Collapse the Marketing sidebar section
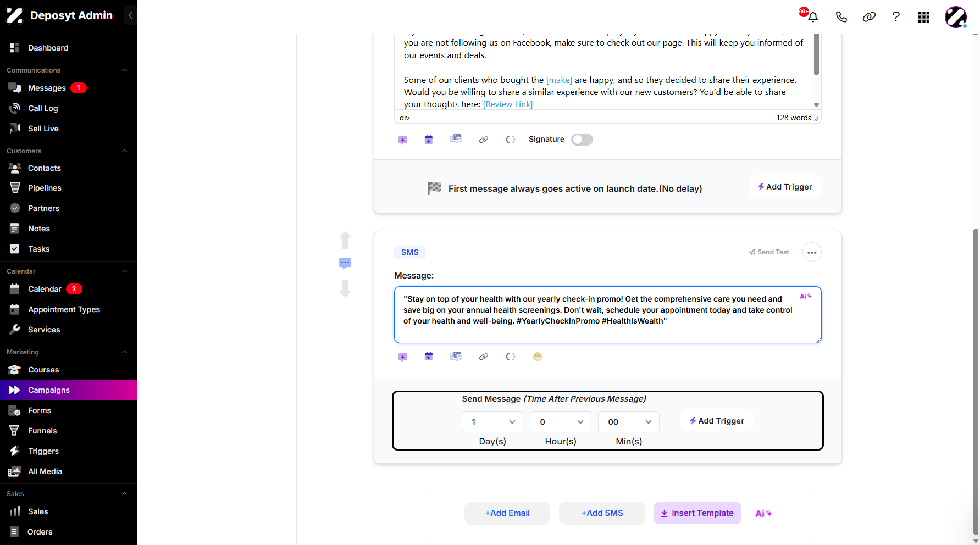Screen dimensions: 980x545 pyautogui.click(x=124, y=352)
